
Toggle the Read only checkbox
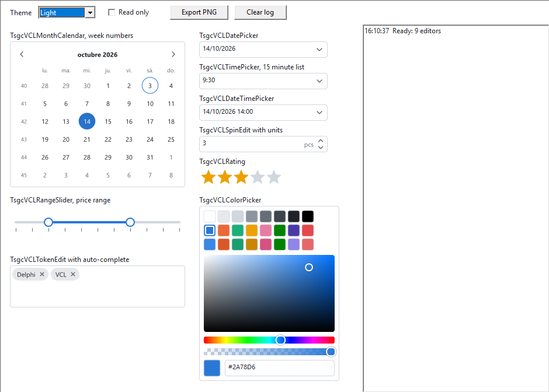coord(112,13)
